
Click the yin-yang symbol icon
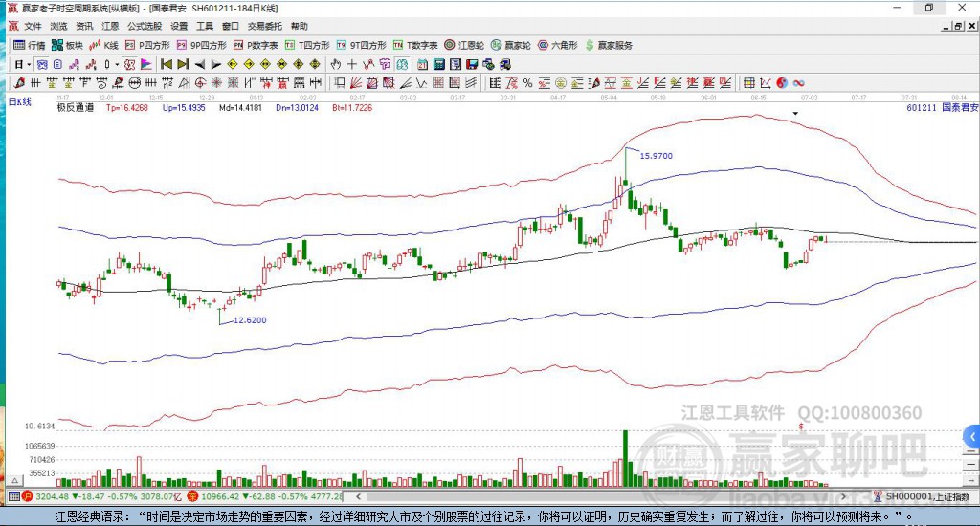pyautogui.click(x=782, y=82)
